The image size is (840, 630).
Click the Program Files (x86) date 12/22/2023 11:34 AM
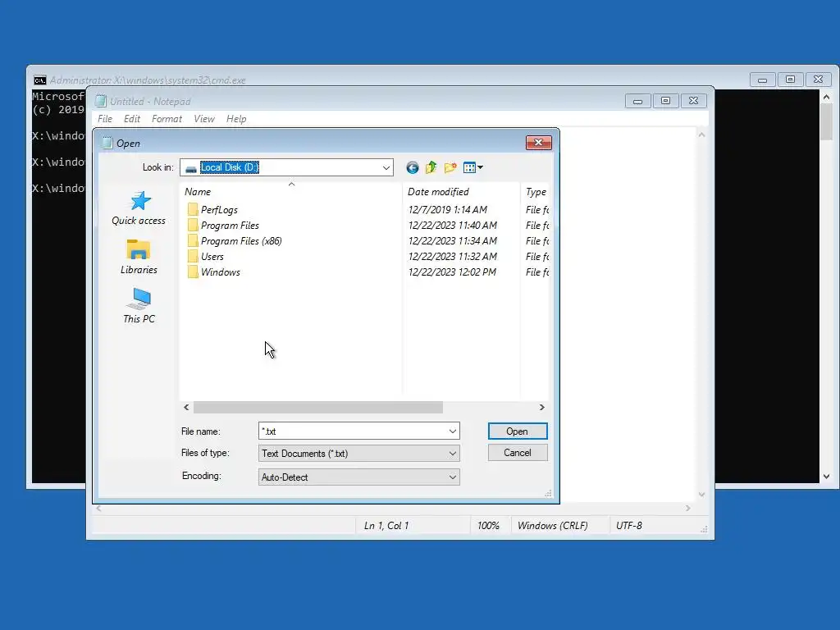[453, 241]
